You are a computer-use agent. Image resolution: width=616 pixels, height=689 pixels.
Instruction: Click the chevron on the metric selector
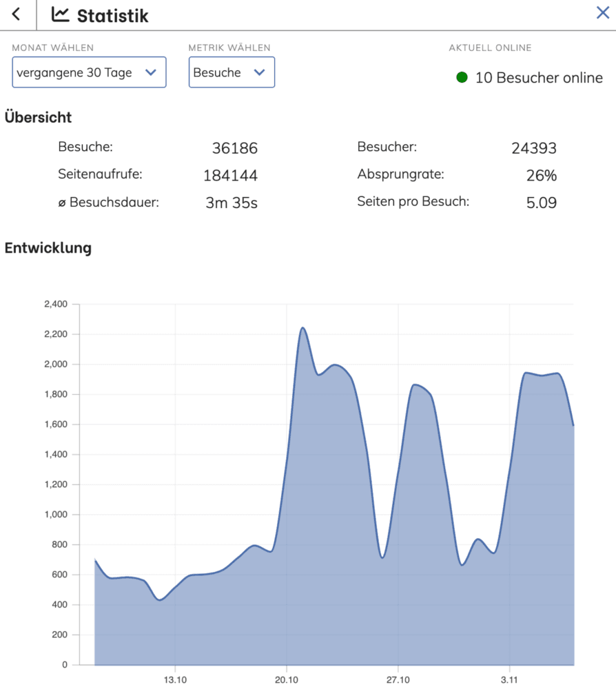[x=259, y=72]
